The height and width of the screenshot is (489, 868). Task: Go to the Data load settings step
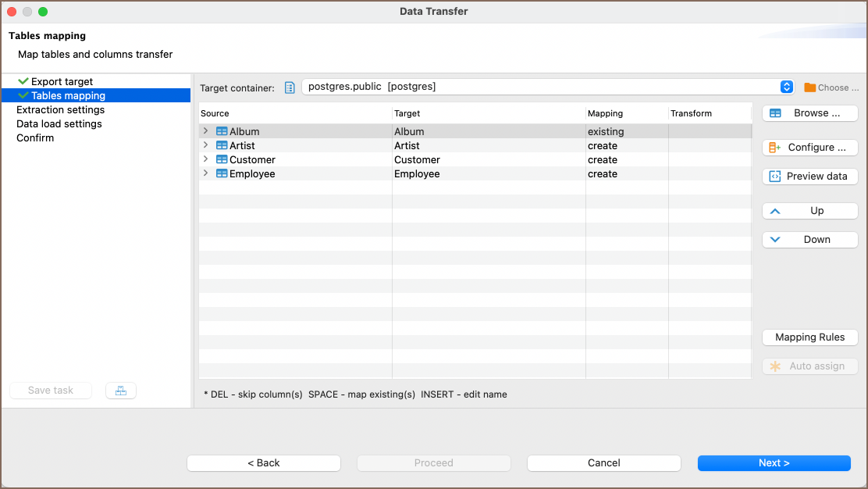(x=59, y=124)
